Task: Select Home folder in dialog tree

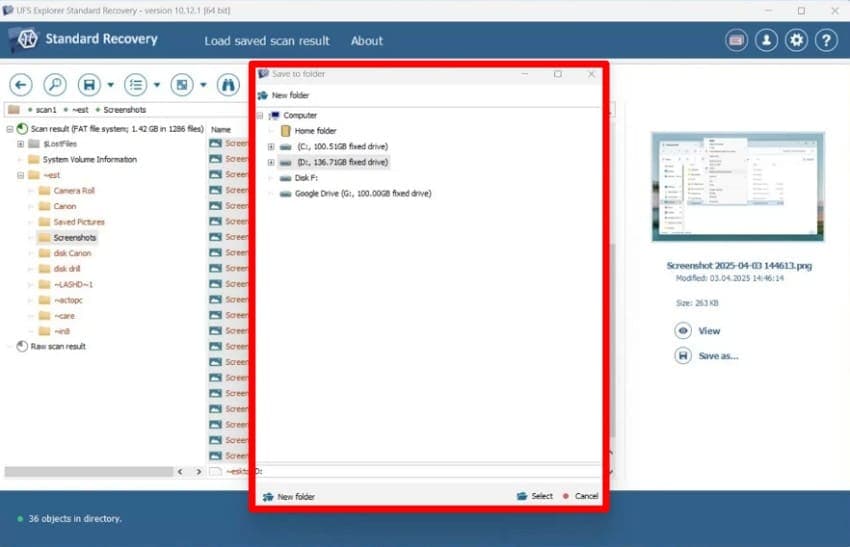Action: (315, 131)
